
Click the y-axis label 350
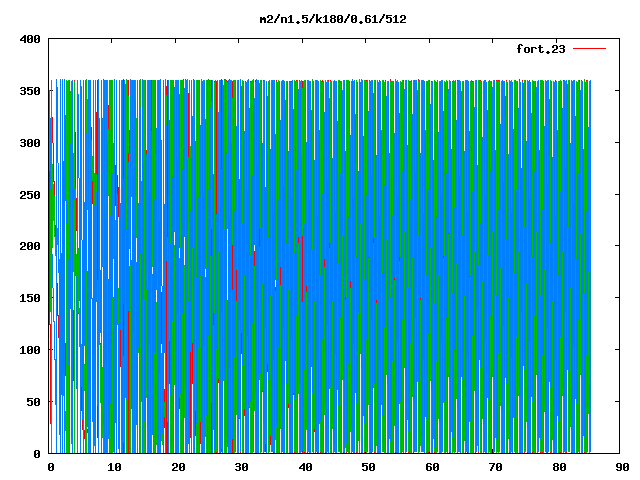click(x=30, y=91)
